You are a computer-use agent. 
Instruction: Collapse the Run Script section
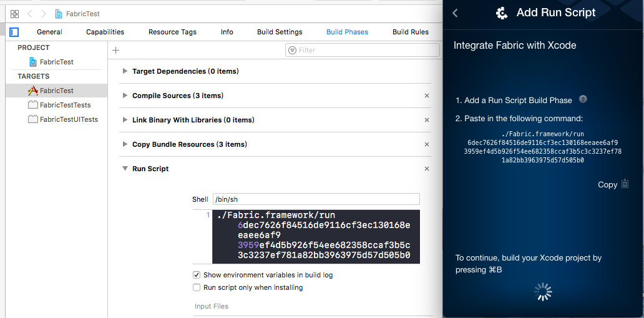coord(125,169)
